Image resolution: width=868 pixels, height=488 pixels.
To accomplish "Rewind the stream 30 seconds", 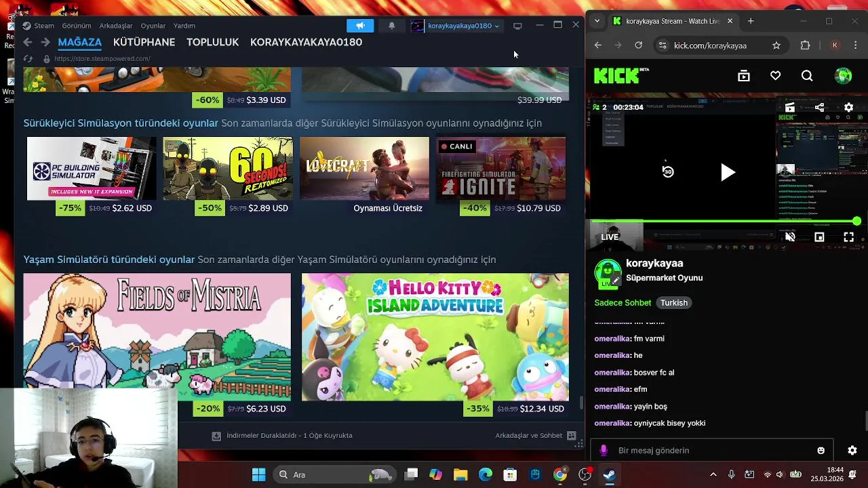I will tap(667, 171).
